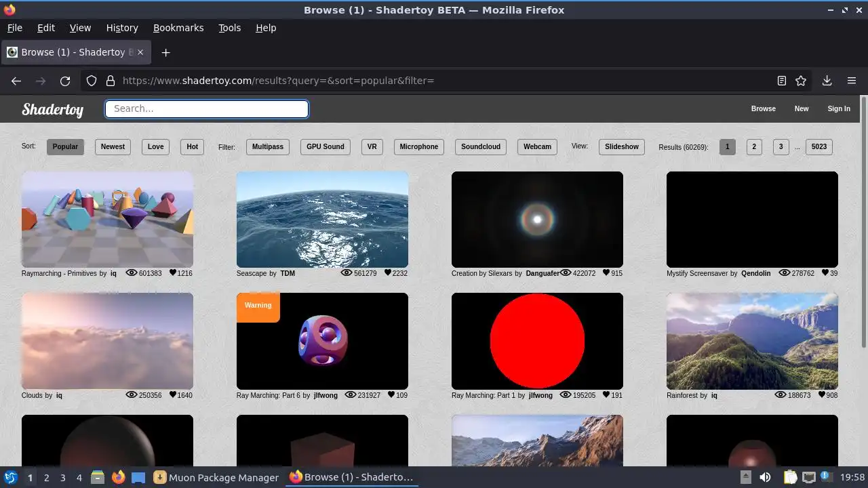Toggle the GPU Sound filter
Viewport: 868px width, 488px height.
[325, 146]
